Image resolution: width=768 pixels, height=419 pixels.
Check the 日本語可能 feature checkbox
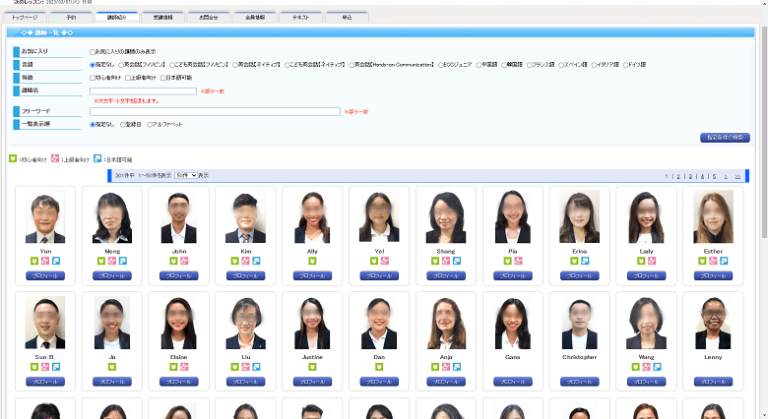[x=163, y=78]
